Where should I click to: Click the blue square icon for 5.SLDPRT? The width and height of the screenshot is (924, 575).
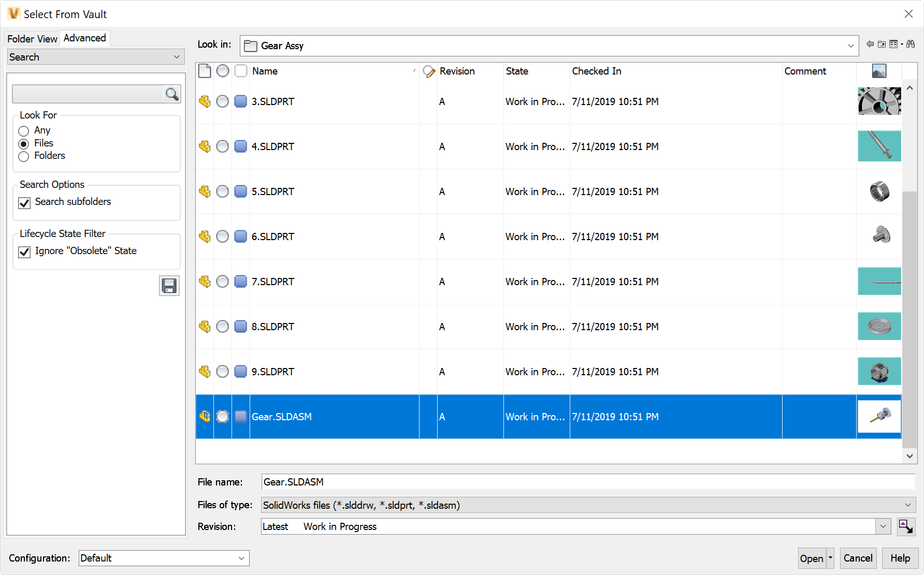click(x=240, y=191)
